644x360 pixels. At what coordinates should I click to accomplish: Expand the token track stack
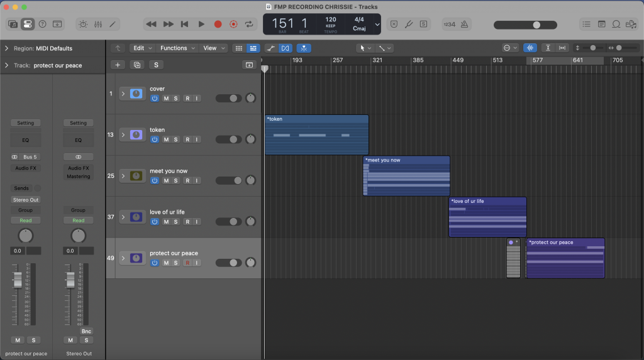coord(123,134)
